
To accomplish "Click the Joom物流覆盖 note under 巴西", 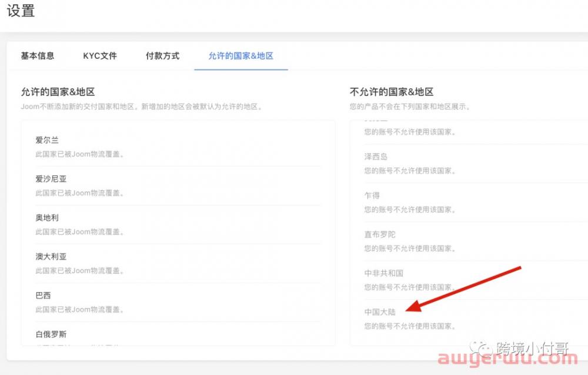I will tap(80, 310).
